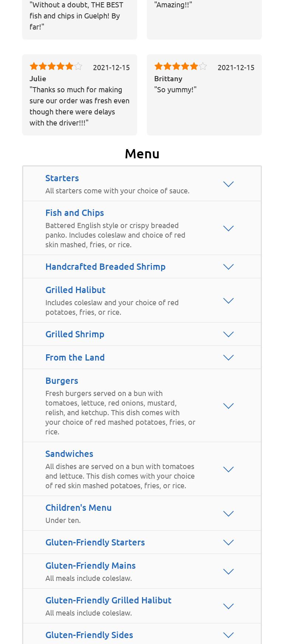Expand Gluten-Friendly Starters chevron

pyautogui.click(x=228, y=542)
